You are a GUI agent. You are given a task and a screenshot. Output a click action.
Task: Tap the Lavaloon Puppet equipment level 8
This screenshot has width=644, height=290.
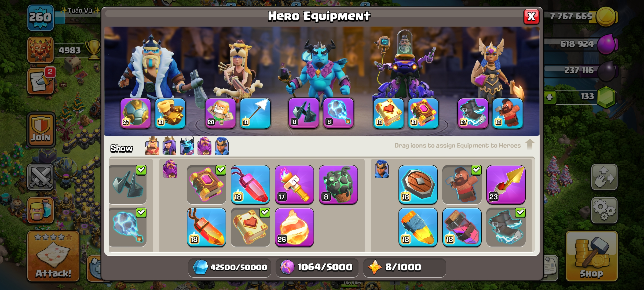tap(338, 184)
